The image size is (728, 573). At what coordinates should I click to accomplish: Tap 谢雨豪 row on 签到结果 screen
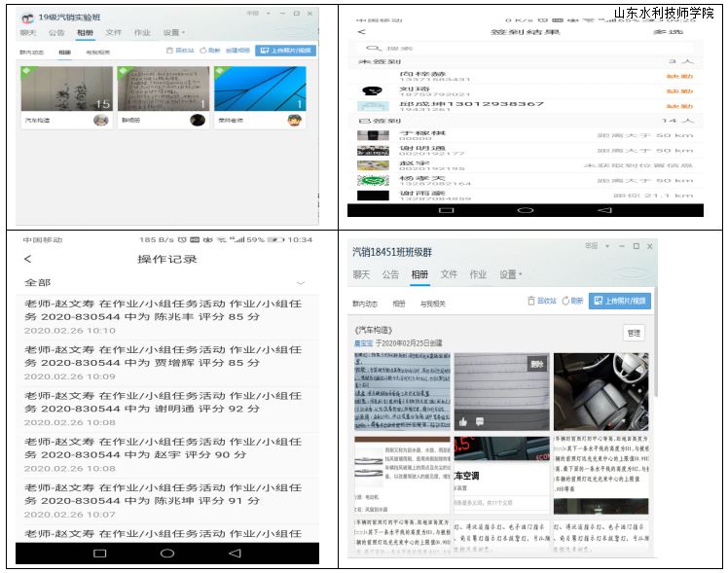coord(526,196)
